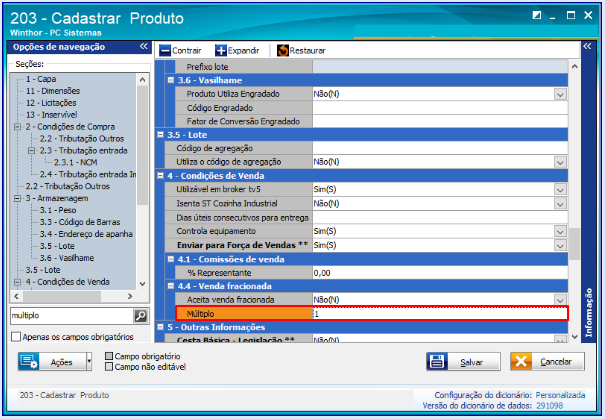The height and width of the screenshot is (419, 605).
Task: Select 3.1 - Peso tree item
Action: tap(58, 210)
